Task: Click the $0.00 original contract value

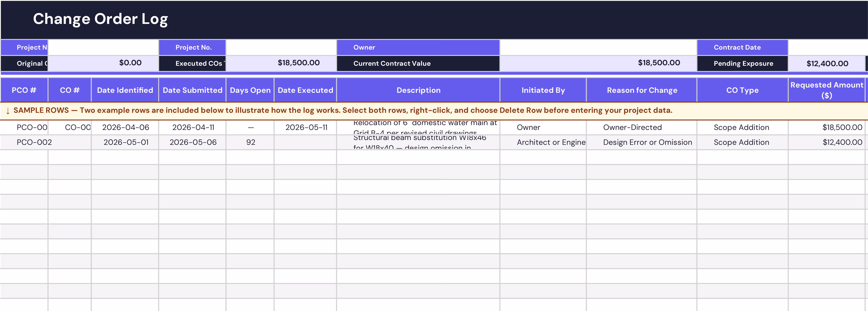Action: click(103, 63)
